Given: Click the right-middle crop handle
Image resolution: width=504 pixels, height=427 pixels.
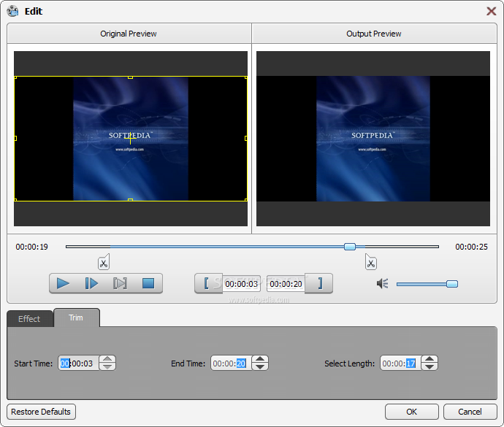Looking at the screenshot, I should (246, 138).
